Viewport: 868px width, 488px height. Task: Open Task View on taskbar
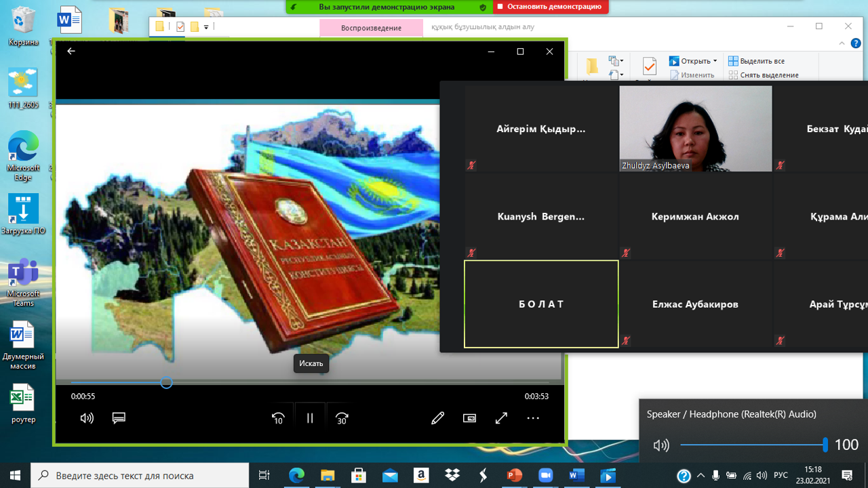264,476
